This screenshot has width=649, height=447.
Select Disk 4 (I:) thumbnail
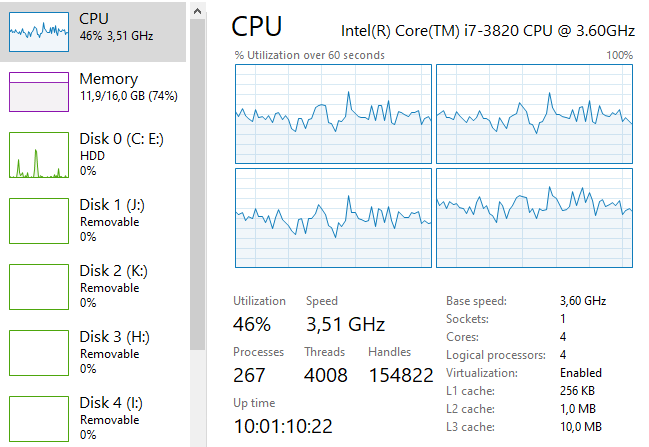(x=39, y=419)
